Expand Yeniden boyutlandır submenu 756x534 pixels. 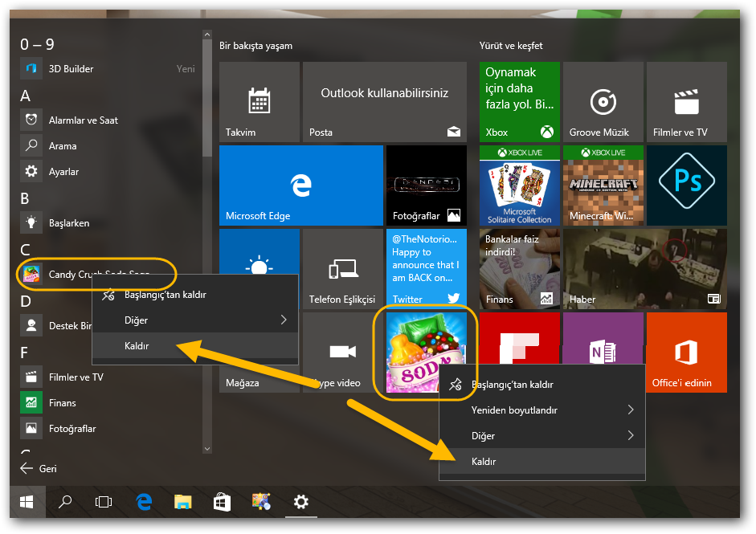[542, 410]
